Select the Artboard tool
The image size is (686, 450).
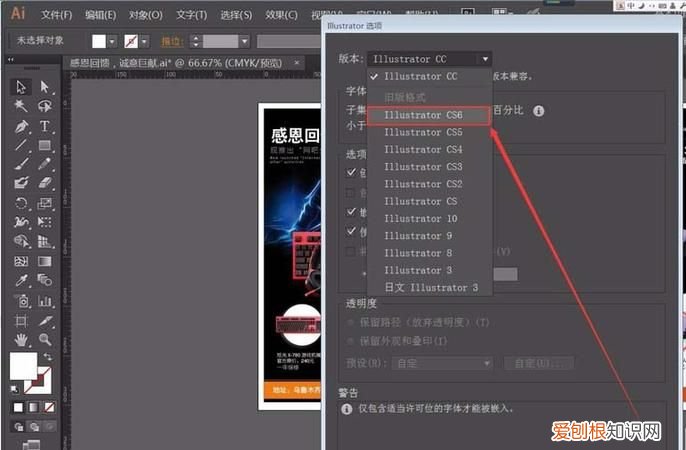(21, 321)
